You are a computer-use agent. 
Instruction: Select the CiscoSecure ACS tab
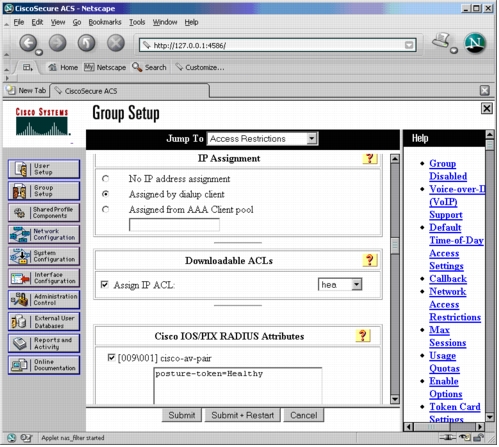130,91
